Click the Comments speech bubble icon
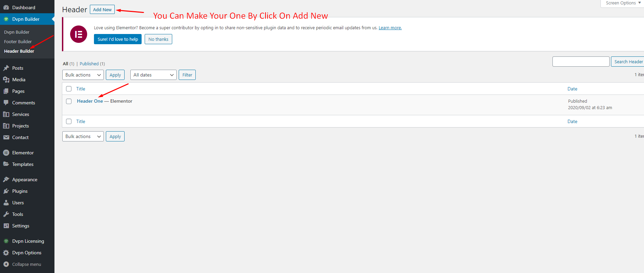 (x=6, y=103)
